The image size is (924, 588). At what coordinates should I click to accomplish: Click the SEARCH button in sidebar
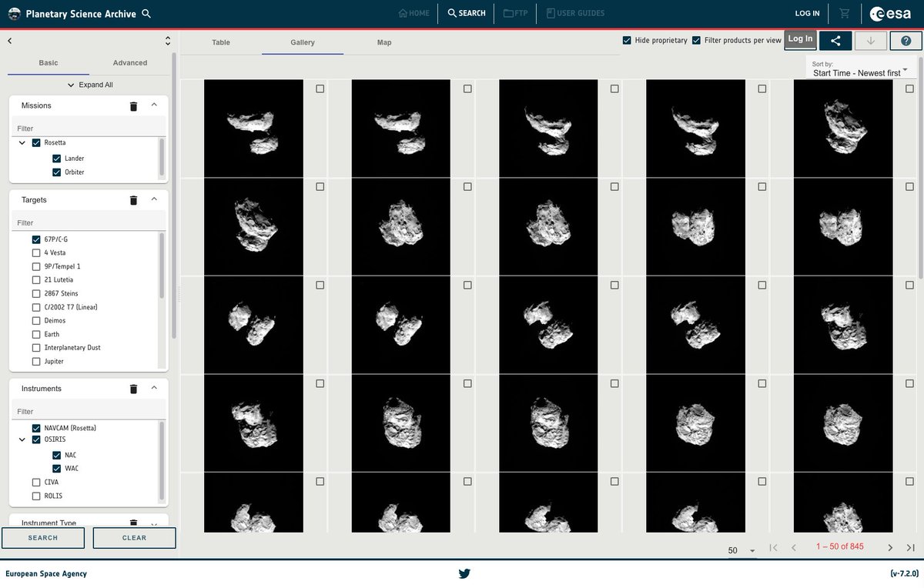click(43, 538)
